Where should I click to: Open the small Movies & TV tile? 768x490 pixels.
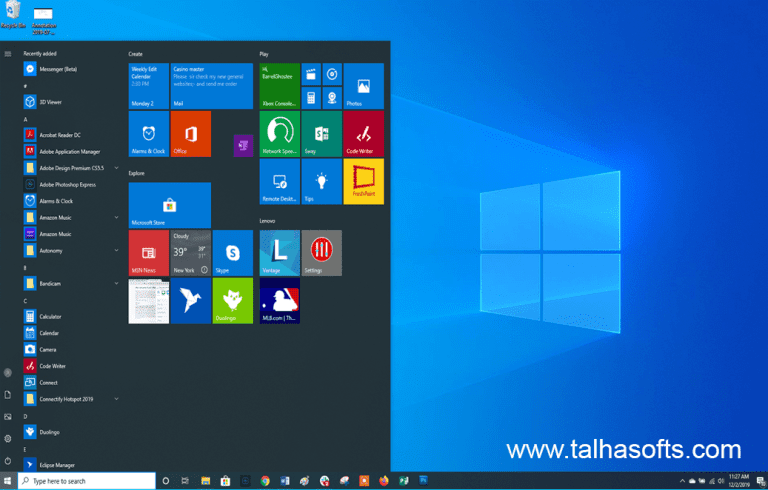point(311,74)
